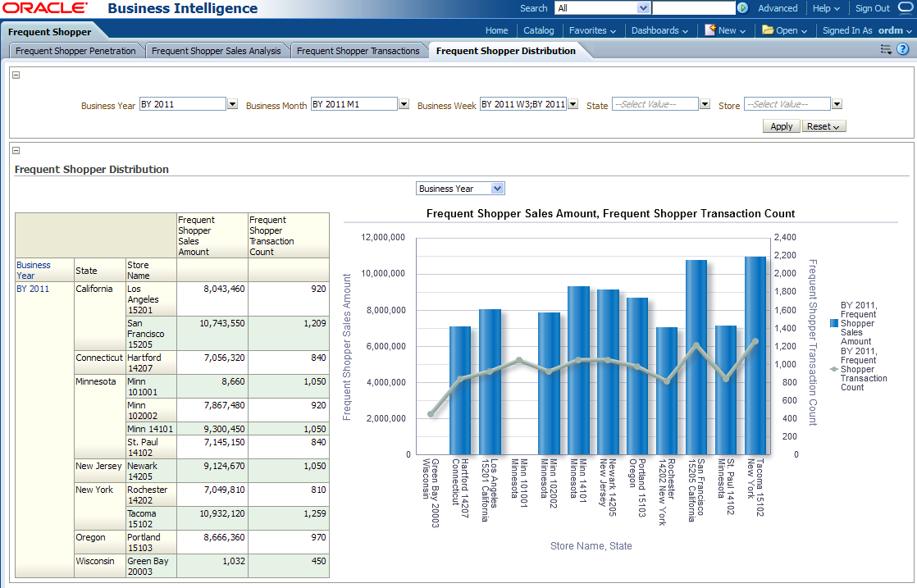Open the Business Year prompt dropdown arrow

click(232, 104)
